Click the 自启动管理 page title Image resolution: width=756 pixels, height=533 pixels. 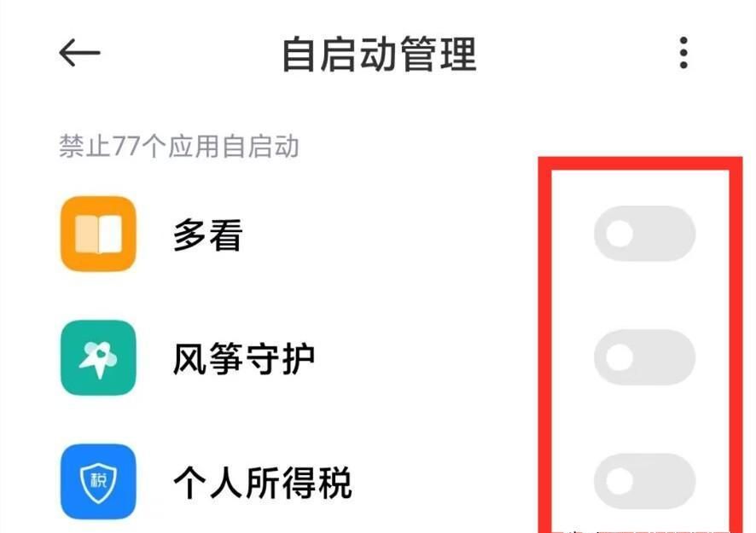pos(379,54)
